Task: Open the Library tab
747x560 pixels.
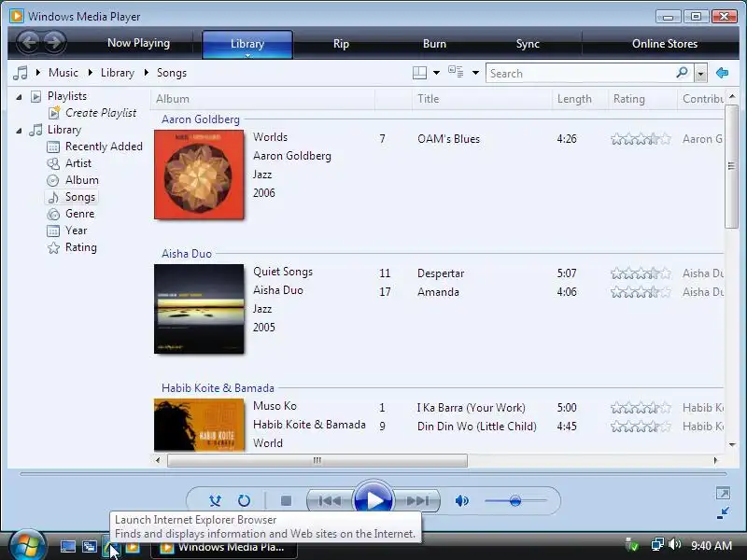Action: (x=247, y=42)
